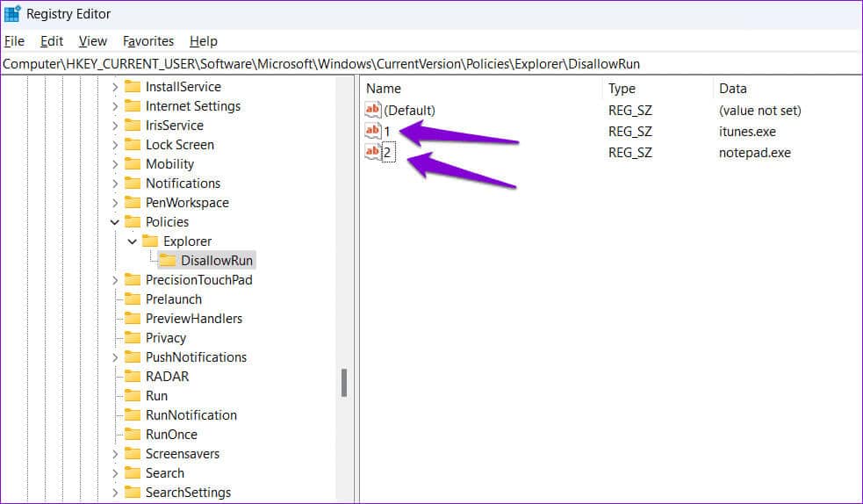Expand the Lock Screen key
The width and height of the screenshot is (863, 504).
click(114, 145)
